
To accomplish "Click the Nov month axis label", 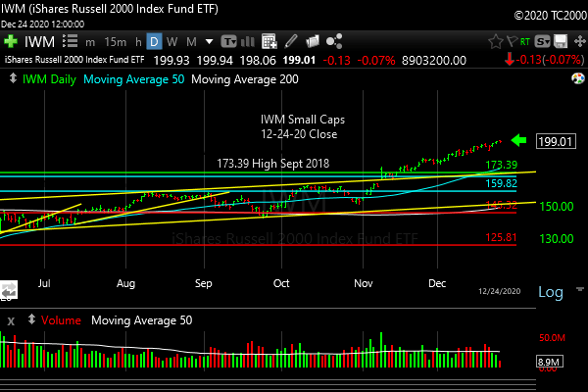I will click(364, 283).
